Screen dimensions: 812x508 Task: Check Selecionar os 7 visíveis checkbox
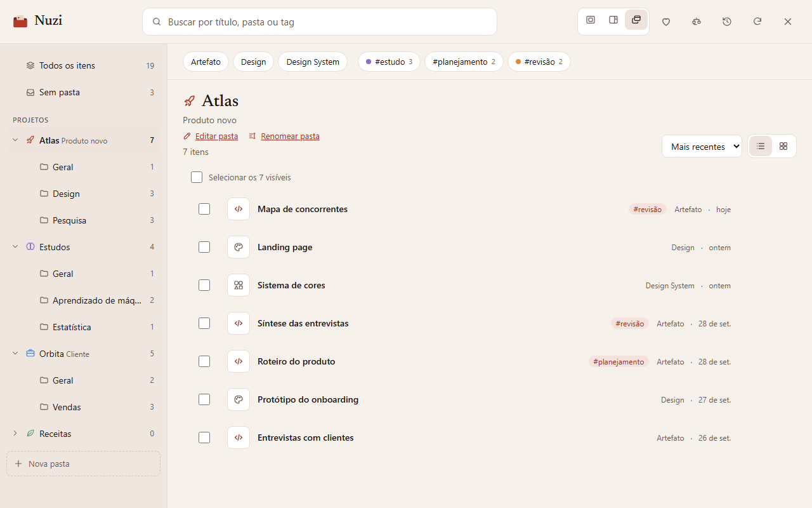197,177
